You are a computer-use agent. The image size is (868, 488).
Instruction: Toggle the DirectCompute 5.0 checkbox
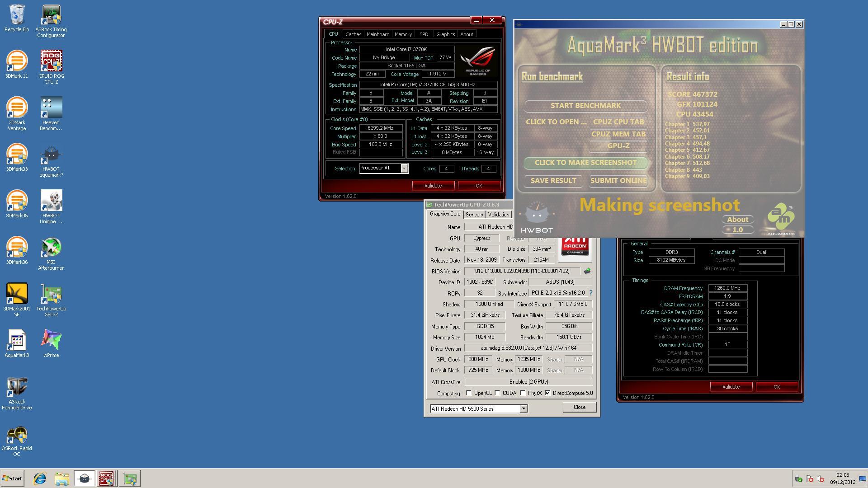pyautogui.click(x=547, y=393)
